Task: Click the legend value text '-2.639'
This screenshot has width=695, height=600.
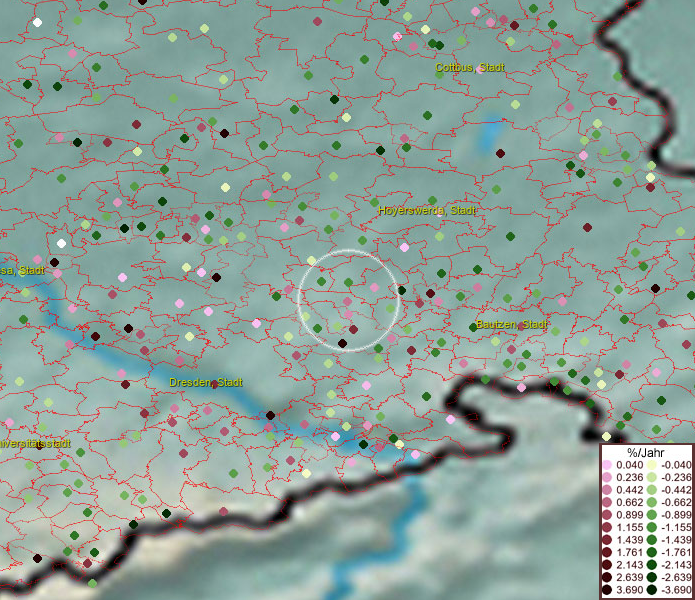Action: coord(676,577)
